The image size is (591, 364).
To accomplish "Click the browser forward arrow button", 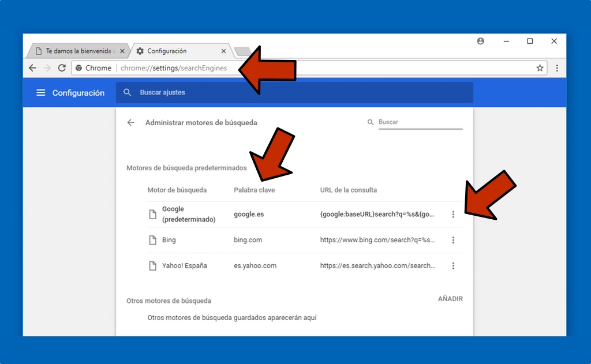I will pos(47,68).
